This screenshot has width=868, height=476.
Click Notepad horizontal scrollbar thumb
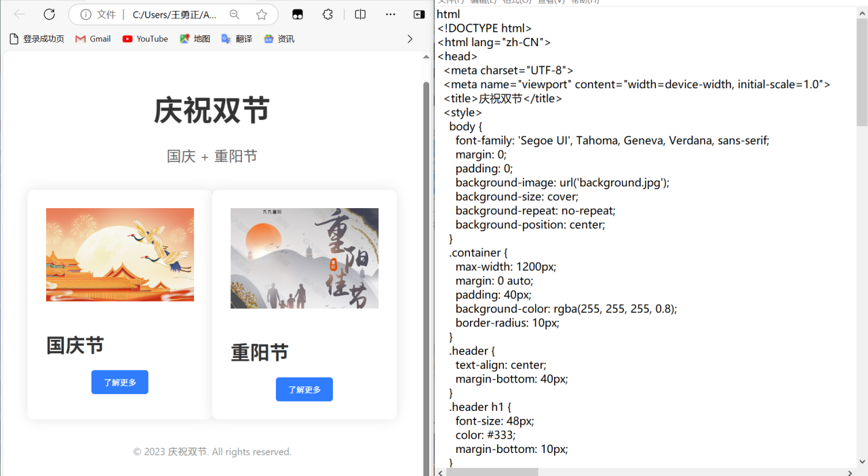tap(492, 472)
